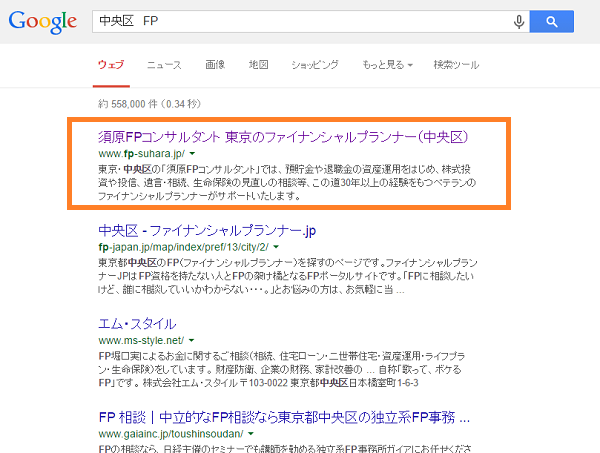Open 中央区 - ファイナンシャルプランナー.jp link
The image size is (600, 453).
[207, 231]
